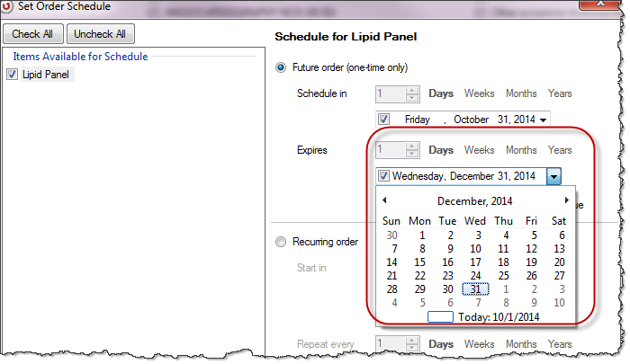Collapse the expiration date calendar dropdown

coord(554,176)
